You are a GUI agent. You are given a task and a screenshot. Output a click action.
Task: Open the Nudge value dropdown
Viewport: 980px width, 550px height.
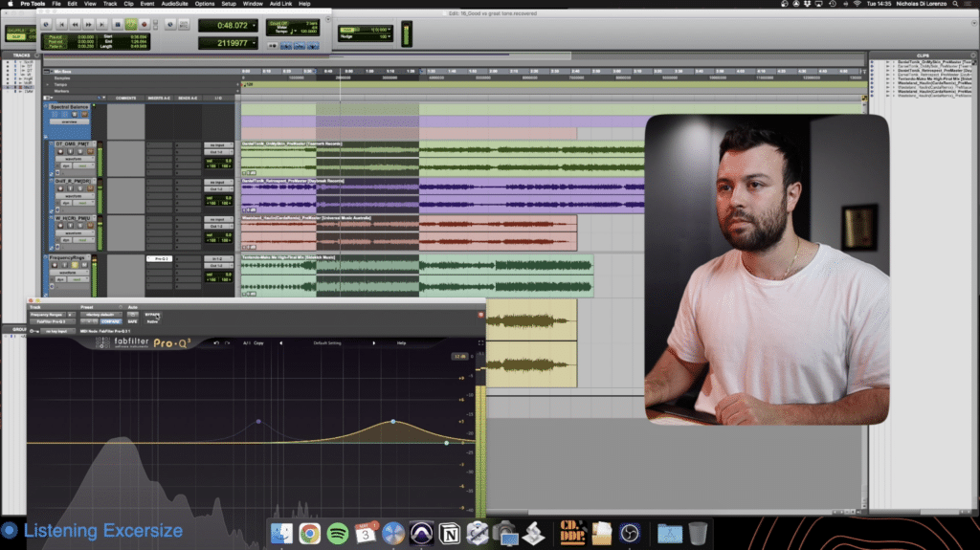389,36
